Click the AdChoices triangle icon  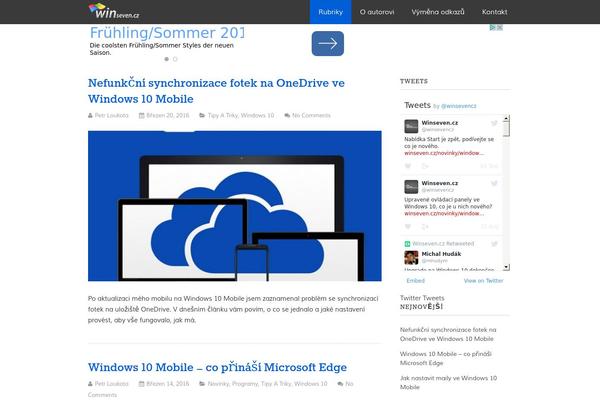click(x=493, y=27)
